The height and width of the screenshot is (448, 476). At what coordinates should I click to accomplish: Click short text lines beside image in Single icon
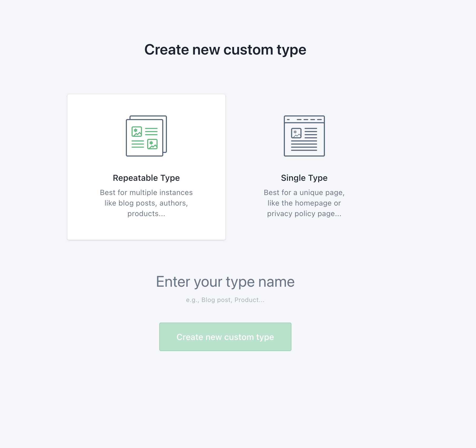coord(311,133)
